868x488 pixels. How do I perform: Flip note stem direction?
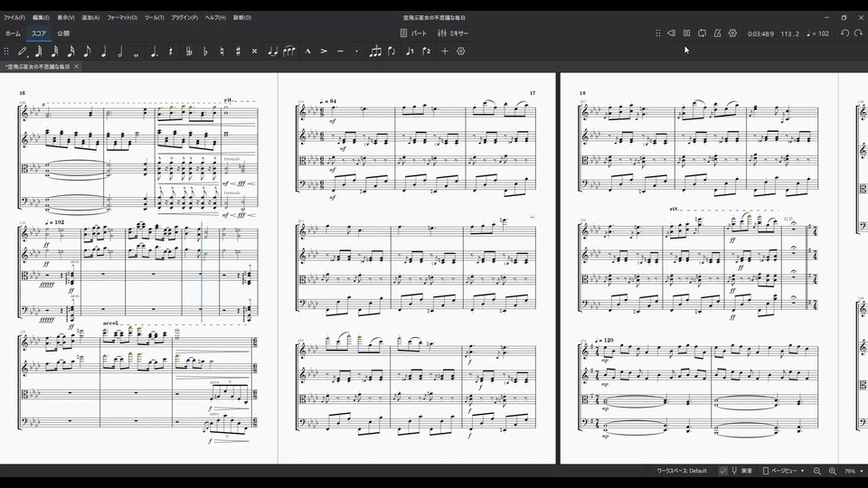[x=392, y=51]
